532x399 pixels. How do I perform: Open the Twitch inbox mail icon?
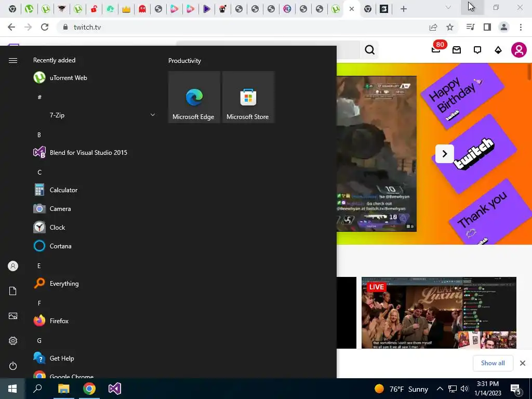pyautogui.click(x=457, y=50)
